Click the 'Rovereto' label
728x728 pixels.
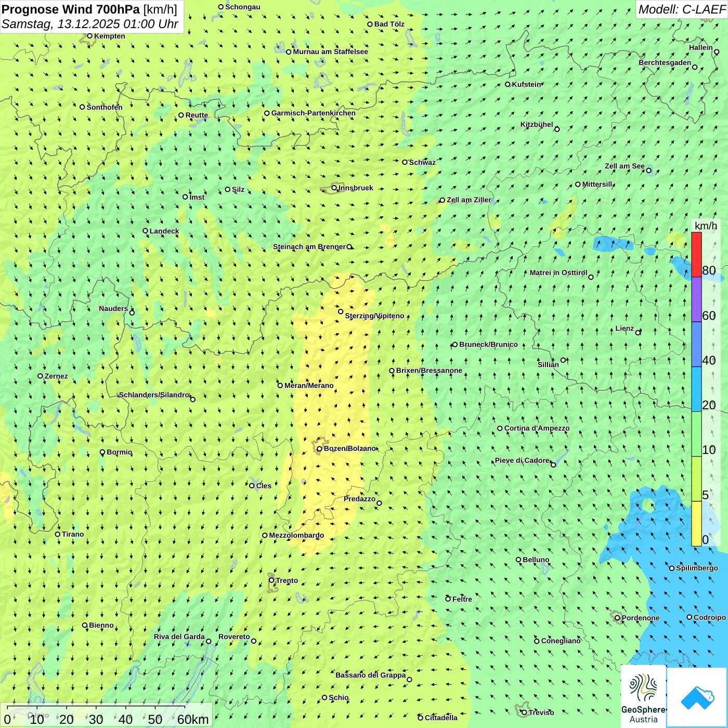(x=234, y=636)
